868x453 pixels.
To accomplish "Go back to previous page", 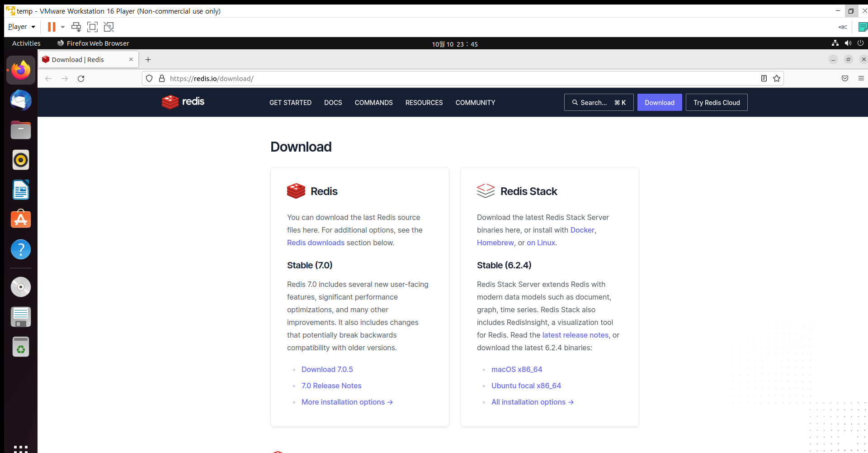I will pyautogui.click(x=48, y=79).
